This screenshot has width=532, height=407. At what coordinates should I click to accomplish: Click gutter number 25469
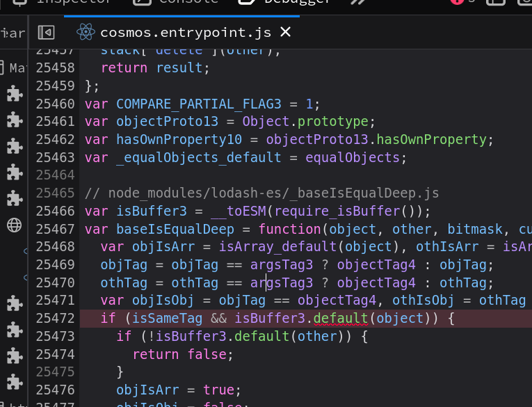(56, 265)
